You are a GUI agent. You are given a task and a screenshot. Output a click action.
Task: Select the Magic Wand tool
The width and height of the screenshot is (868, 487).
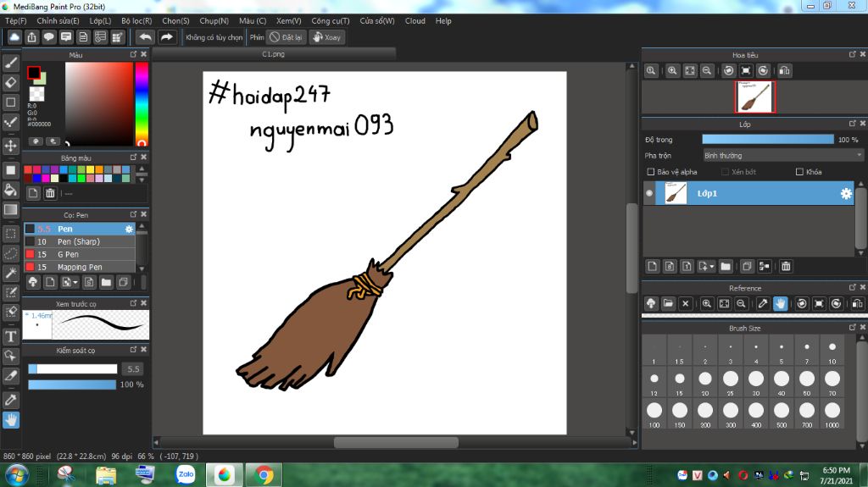pyautogui.click(x=10, y=273)
